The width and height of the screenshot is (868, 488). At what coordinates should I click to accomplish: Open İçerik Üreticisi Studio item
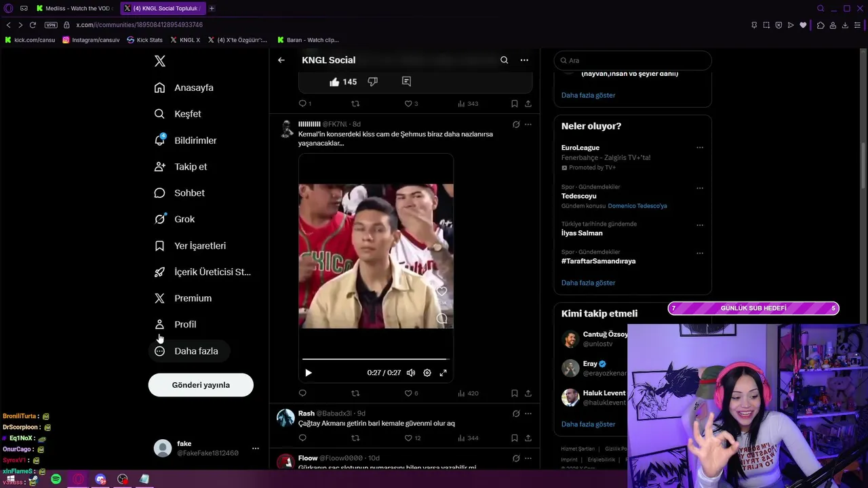202,272
